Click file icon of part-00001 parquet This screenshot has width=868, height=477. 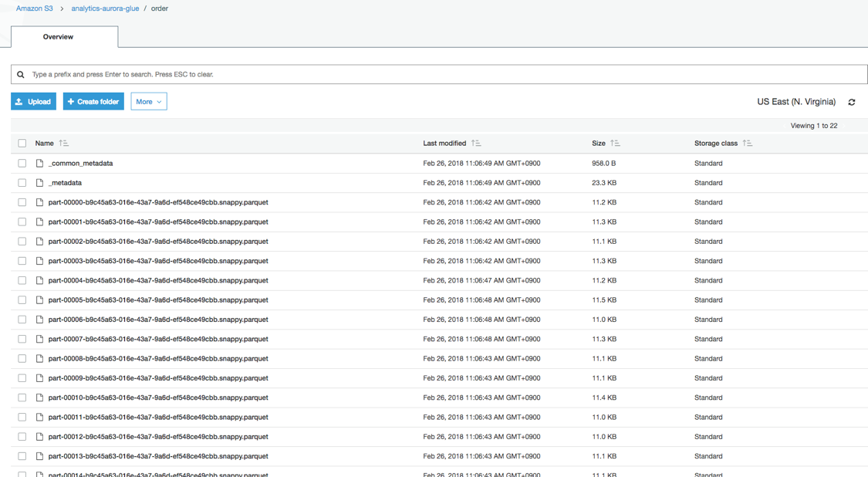click(39, 222)
